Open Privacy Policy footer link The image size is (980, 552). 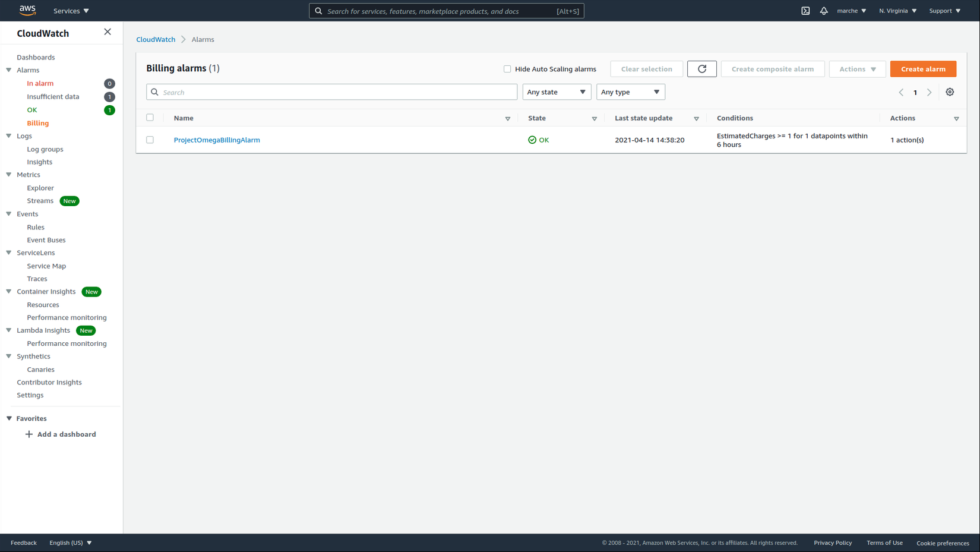[833, 542]
